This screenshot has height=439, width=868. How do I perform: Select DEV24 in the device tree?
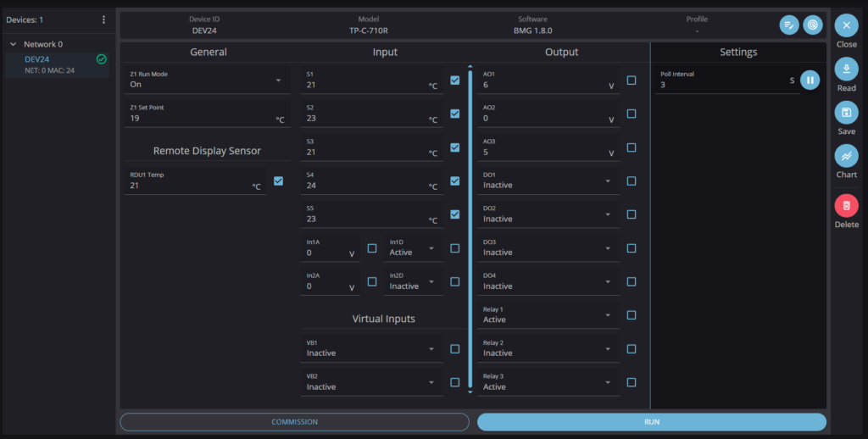click(57, 64)
